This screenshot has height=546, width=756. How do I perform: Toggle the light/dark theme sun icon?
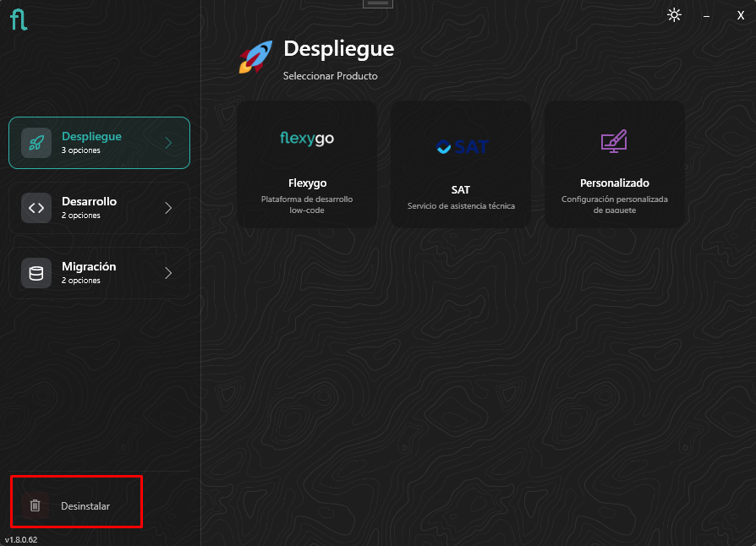click(x=674, y=15)
